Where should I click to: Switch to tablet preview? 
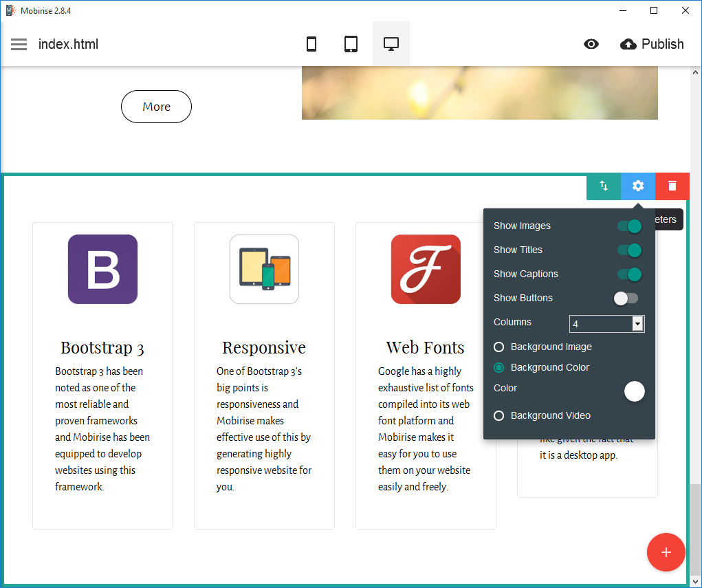tap(351, 44)
